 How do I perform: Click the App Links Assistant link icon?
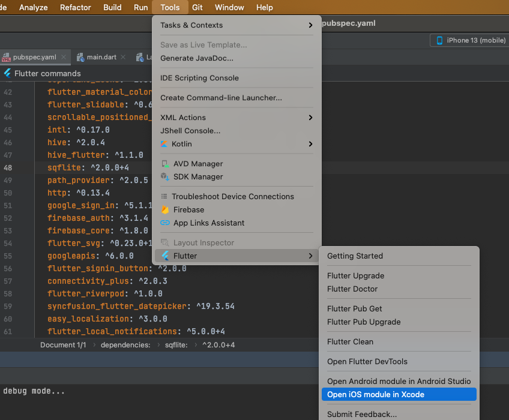point(165,223)
